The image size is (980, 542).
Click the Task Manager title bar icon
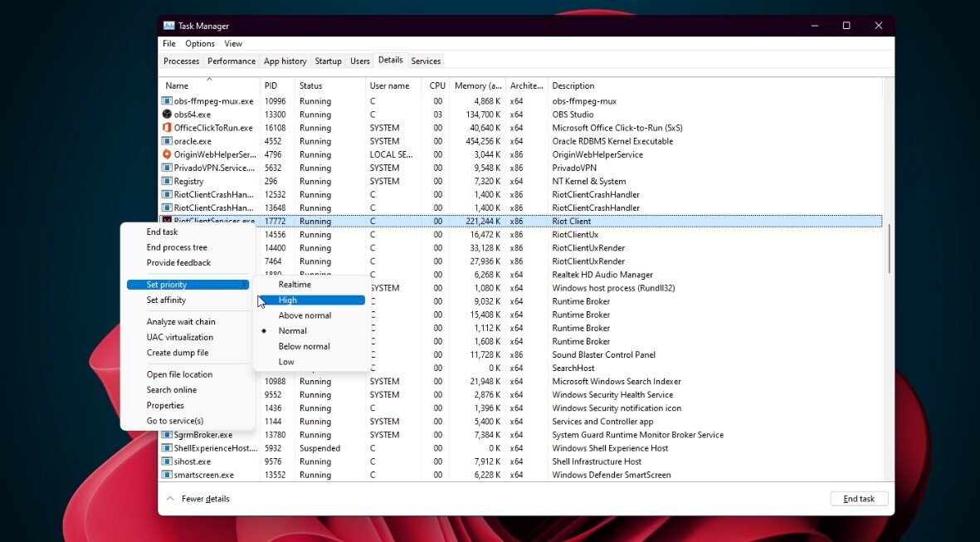tap(168, 26)
